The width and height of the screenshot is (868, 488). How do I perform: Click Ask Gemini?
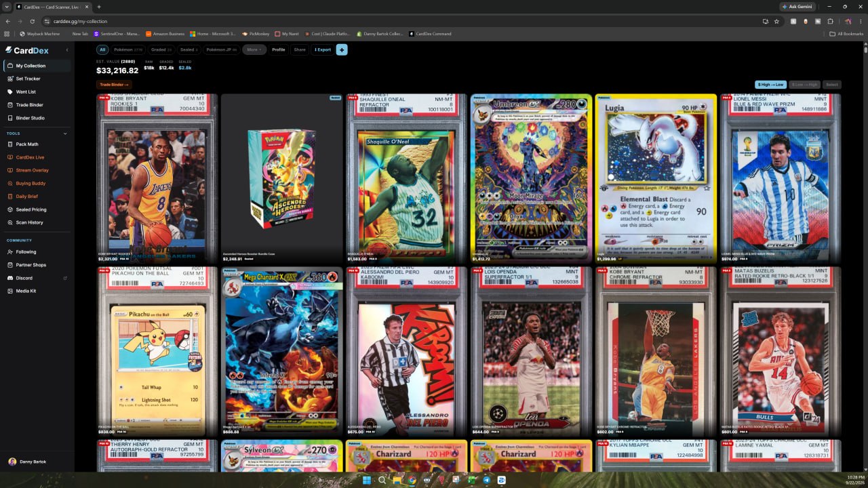click(x=797, y=7)
